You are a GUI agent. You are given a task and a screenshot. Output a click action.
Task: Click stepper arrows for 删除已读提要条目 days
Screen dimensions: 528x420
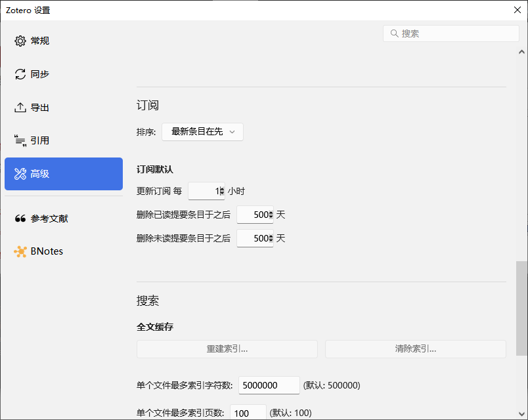(x=271, y=215)
